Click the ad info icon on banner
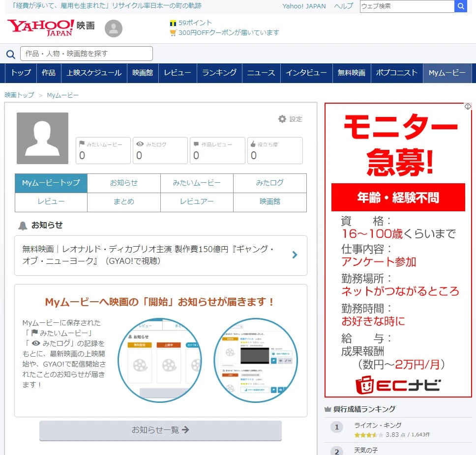The image size is (476, 455). pos(468,107)
